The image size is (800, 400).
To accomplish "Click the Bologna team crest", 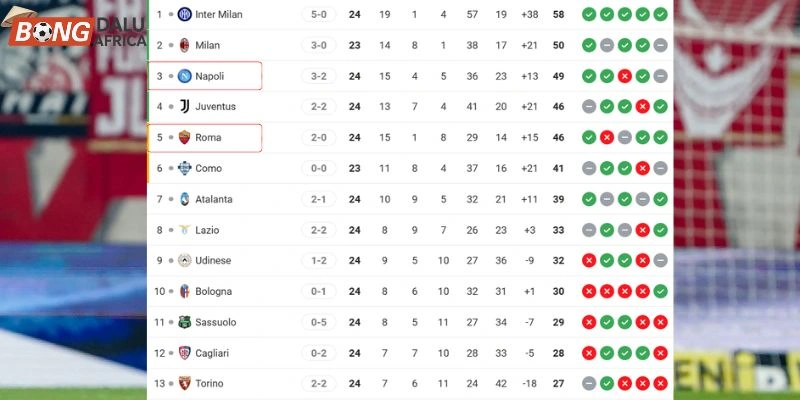I will coord(184,291).
